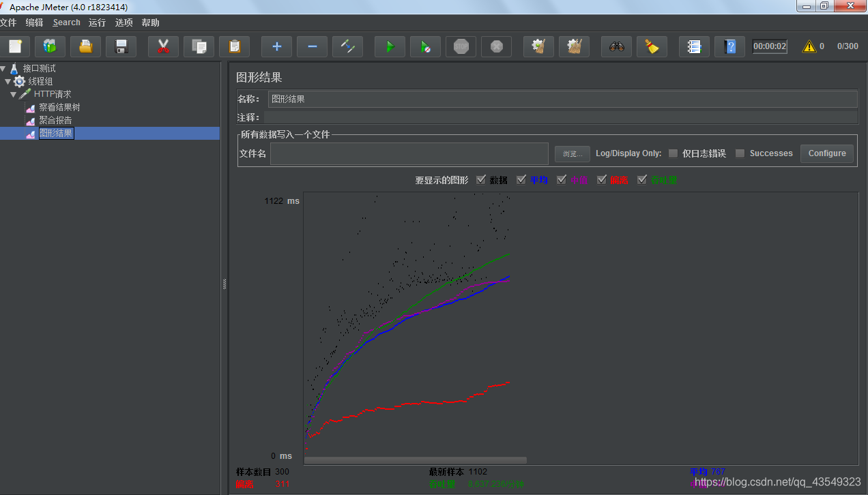Toggle the green 吞吐量 graph checkbox
The image size is (868, 495).
pyautogui.click(x=642, y=179)
